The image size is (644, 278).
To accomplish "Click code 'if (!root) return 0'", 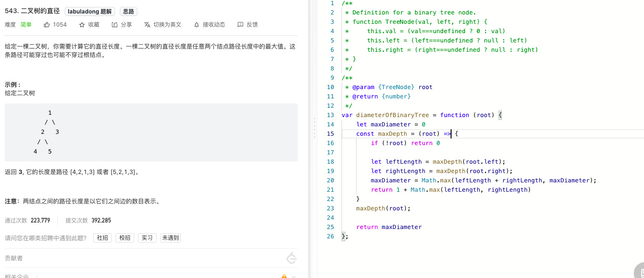I will (x=405, y=143).
